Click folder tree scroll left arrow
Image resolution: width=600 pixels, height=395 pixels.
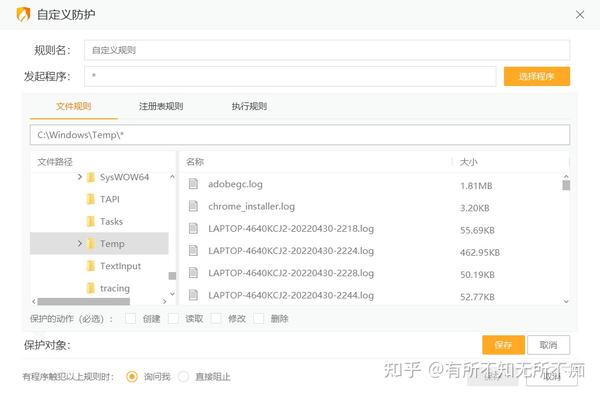(x=34, y=302)
